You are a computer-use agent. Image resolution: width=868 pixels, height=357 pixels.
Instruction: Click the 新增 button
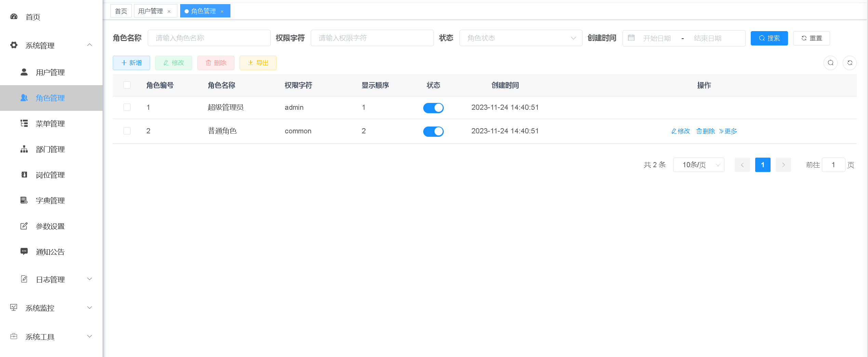131,63
